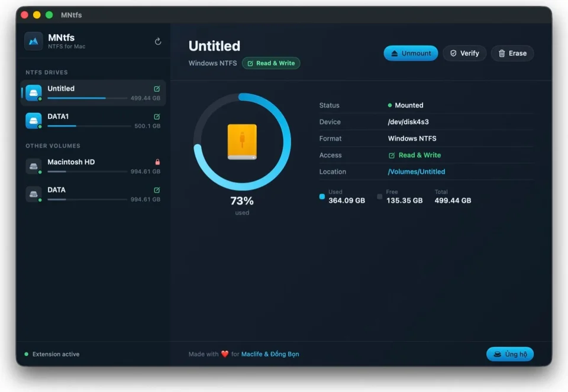Click the DATA1 usage bar in sidebar

tap(89, 126)
